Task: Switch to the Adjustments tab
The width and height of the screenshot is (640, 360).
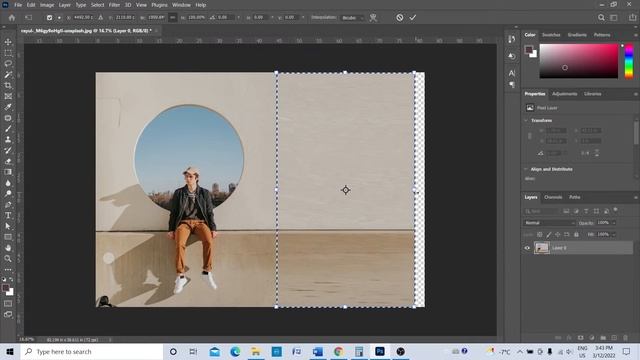Action: pos(564,94)
